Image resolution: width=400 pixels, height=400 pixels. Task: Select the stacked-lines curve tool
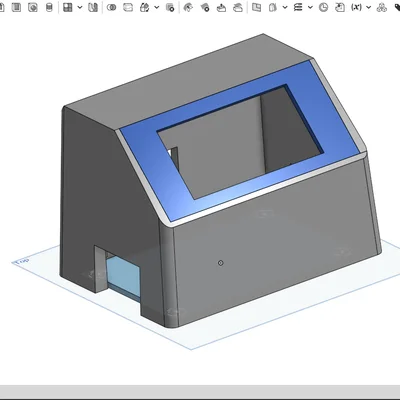coord(298,7)
